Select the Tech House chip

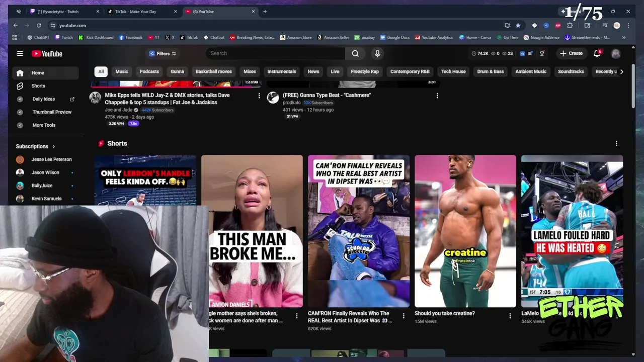pyautogui.click(x=453, y=71)
